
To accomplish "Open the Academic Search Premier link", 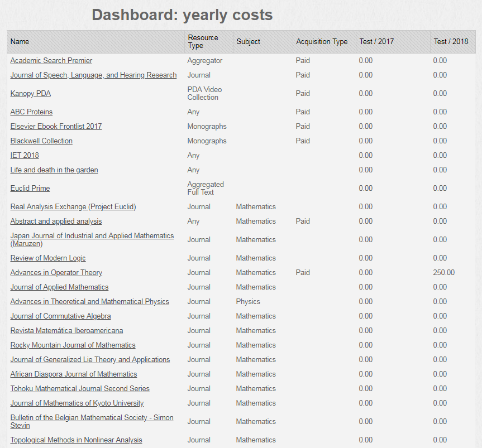I will click(x=51, y=60).
